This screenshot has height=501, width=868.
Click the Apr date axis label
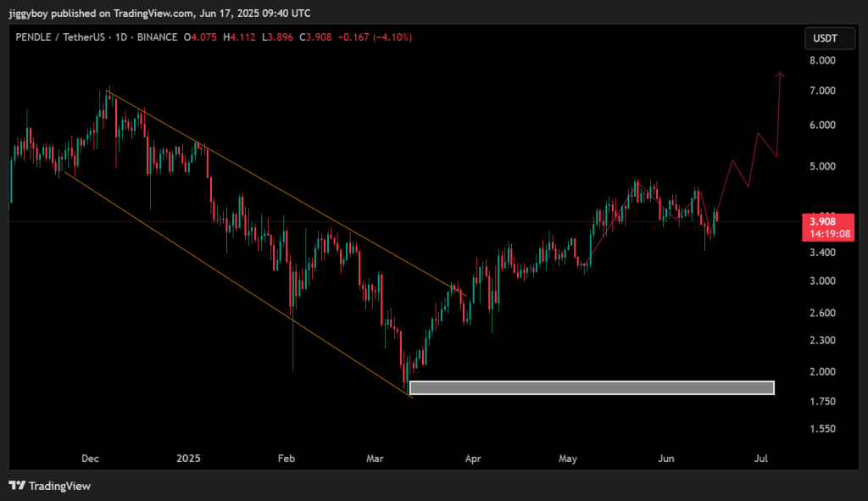[x=473, y=459]
